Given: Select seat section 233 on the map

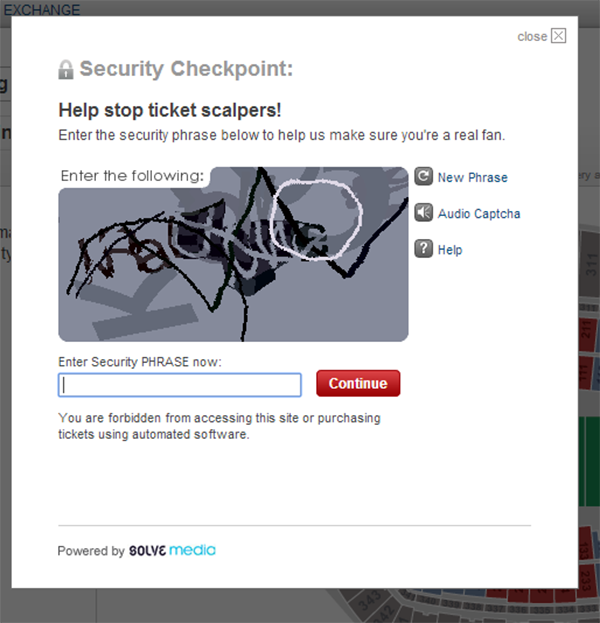Looking at the screenshot, I should click(586, 580).
